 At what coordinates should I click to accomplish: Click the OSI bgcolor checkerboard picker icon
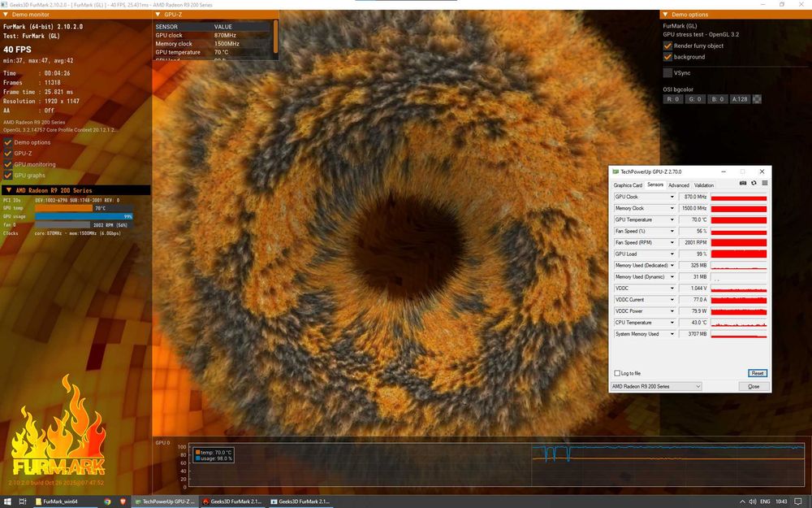click(757, 99)
